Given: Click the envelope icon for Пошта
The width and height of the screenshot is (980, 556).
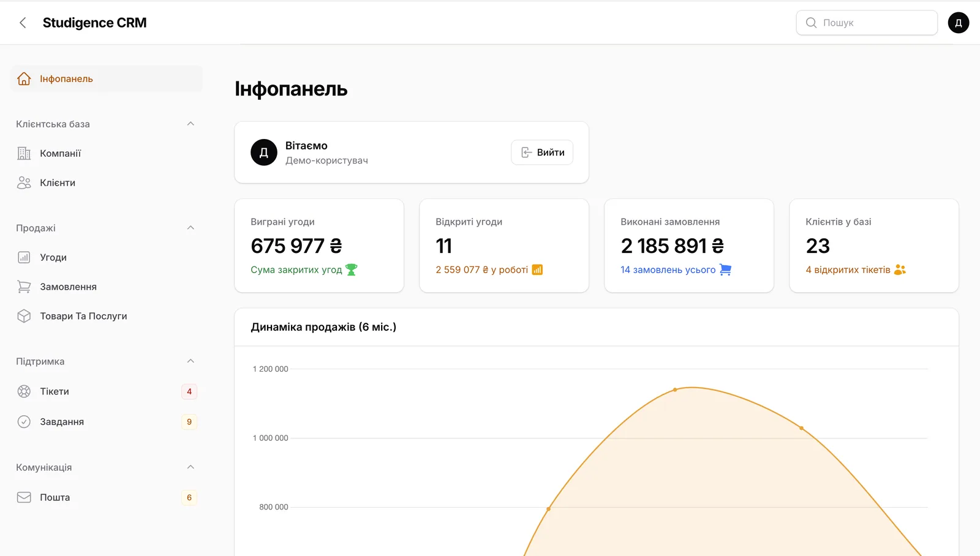Looking at the screenshot, I should pos(24,497).
